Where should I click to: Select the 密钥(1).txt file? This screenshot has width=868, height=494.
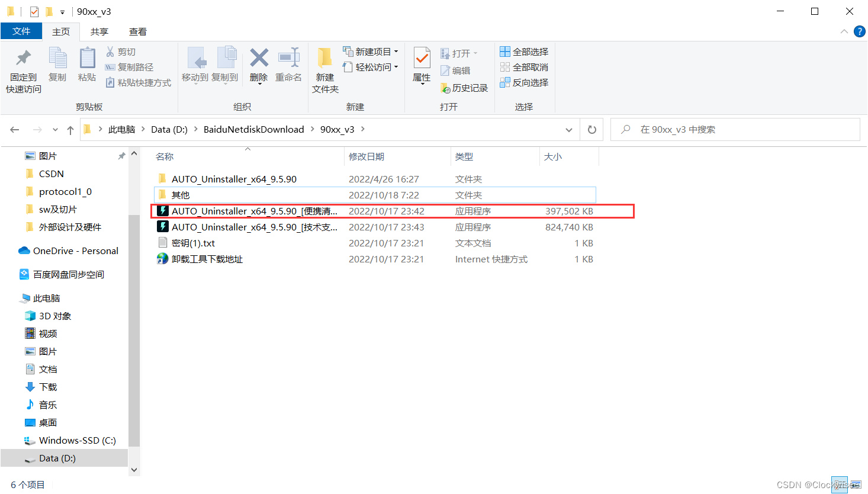(375, 243)
